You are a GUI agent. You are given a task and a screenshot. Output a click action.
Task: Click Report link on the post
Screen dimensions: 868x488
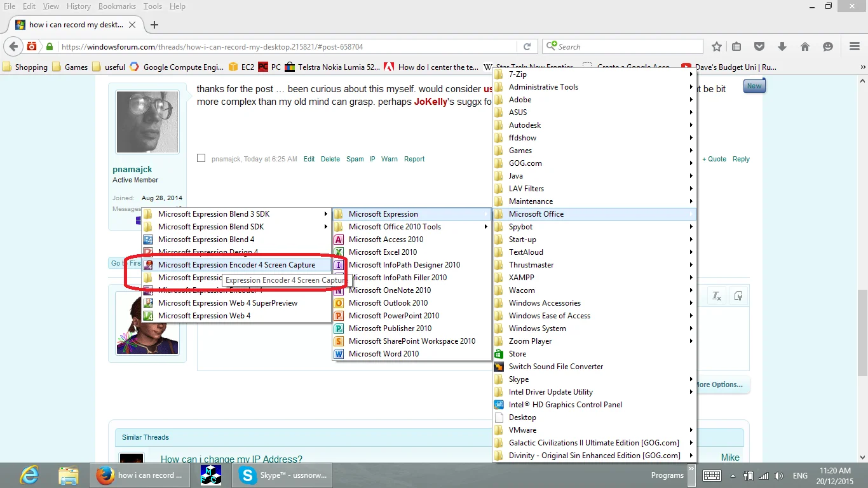click(x=414, y=159)
